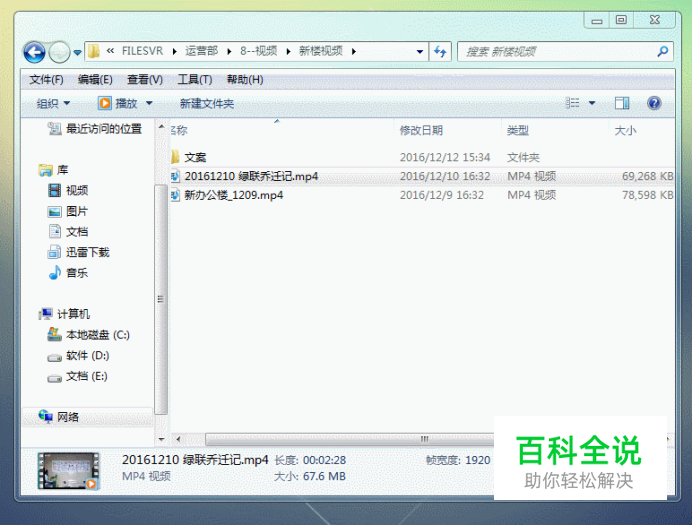This screenshot has width=692, height=525.
Task: Sort by 类型 column header
Action: 518,131
